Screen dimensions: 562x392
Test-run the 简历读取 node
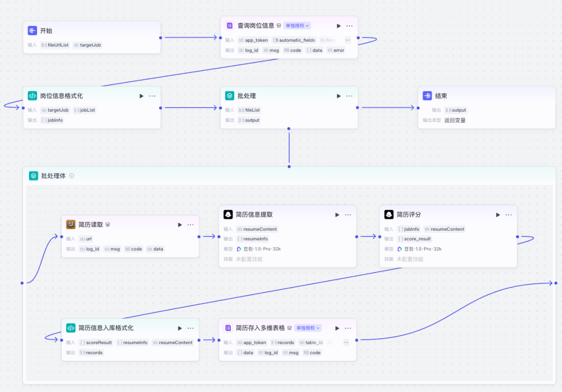[x=180, y=225]
